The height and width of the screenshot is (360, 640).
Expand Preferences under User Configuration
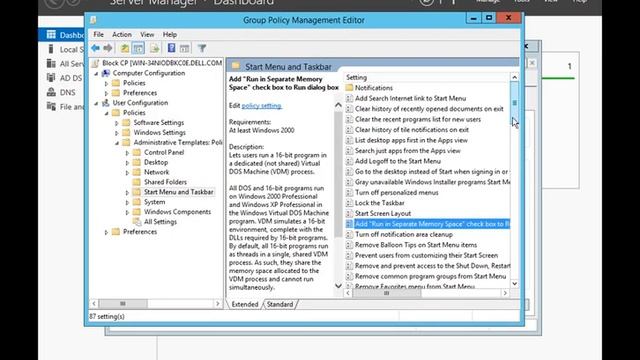107,232
